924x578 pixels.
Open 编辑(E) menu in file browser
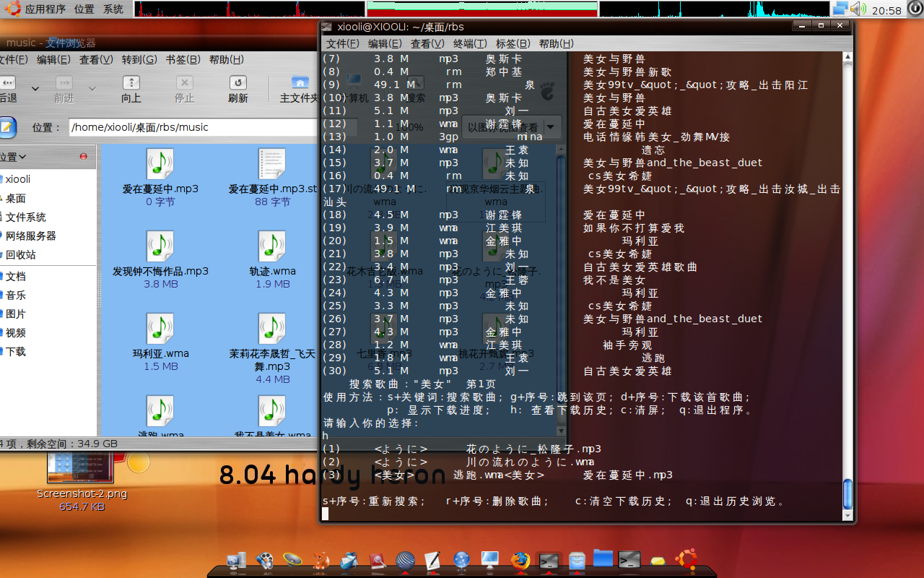point(54,60)
